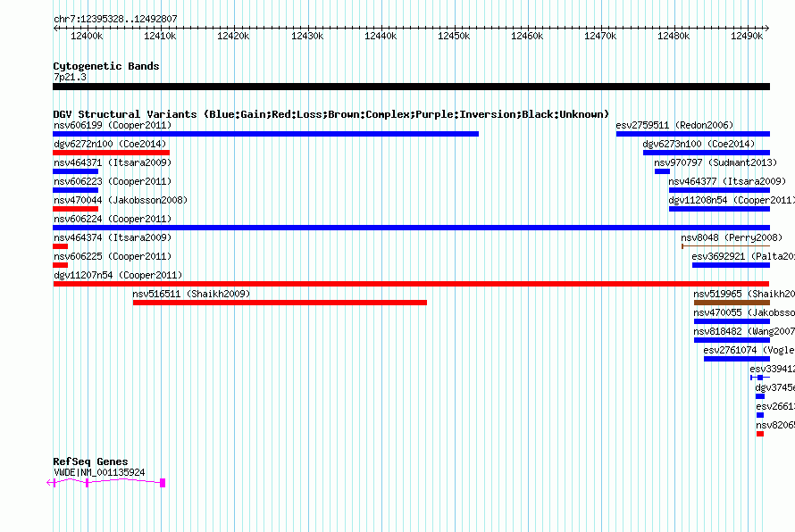Open nsv606224 (Cooper2011) variant label
795x532 pixels.
(x=113, y=219)
